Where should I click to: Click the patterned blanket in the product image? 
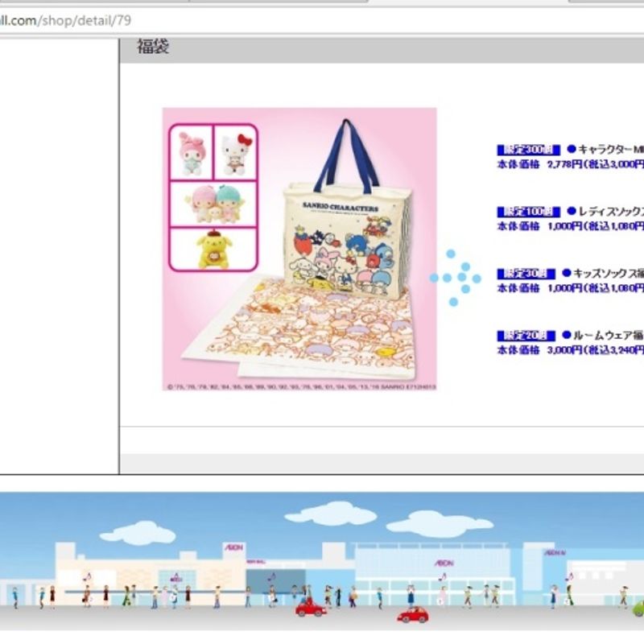coord(299,328)
